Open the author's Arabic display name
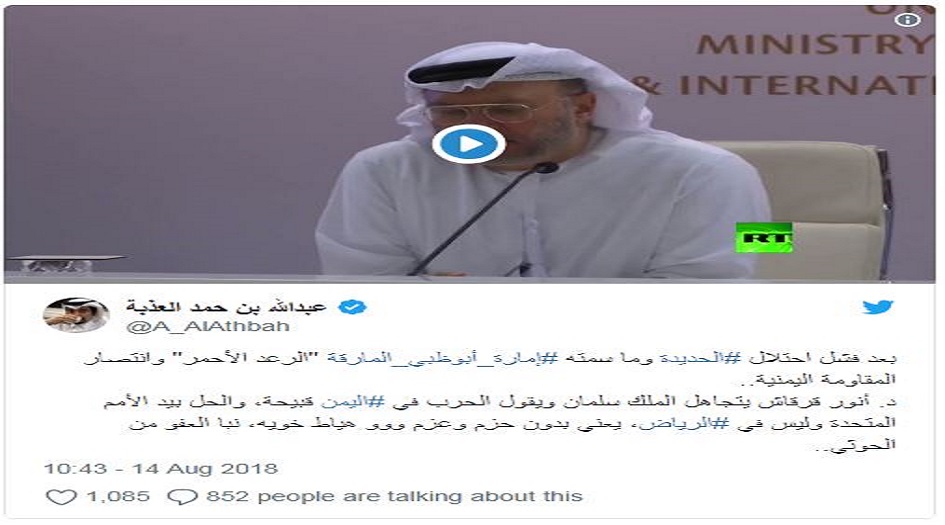The width and height of the screenshot is (945, 525). coord(226,307)
